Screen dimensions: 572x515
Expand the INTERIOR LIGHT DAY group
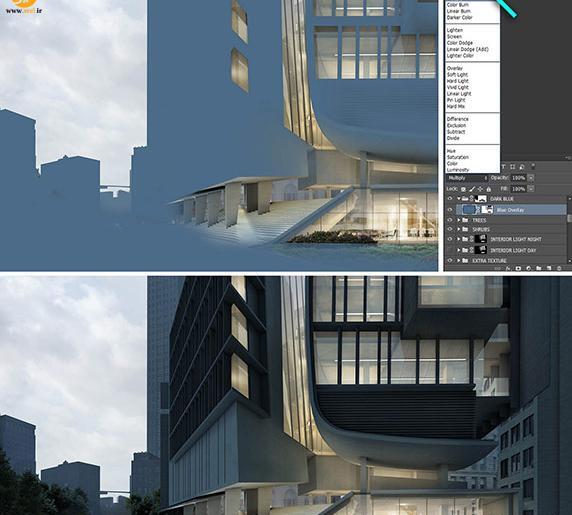[x=459, y=250]
